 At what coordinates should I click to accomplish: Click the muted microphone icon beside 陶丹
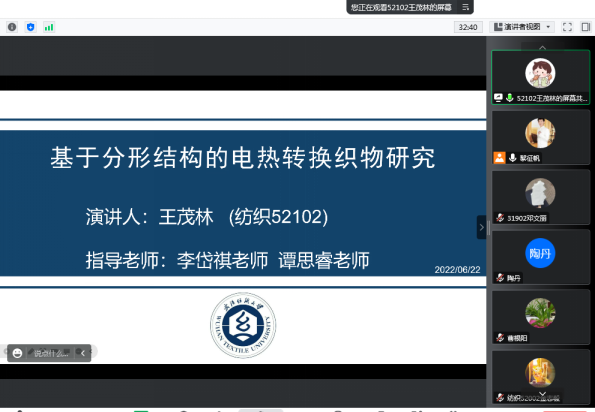(500, 278)
